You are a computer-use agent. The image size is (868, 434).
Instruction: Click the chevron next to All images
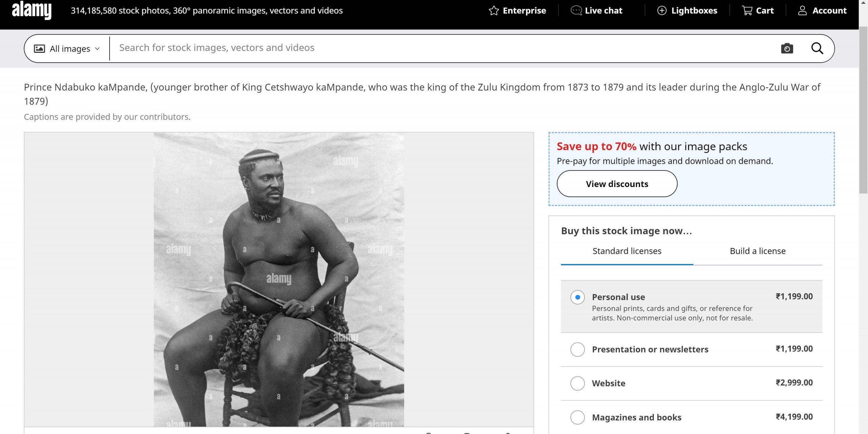click(x=97, y=49)
